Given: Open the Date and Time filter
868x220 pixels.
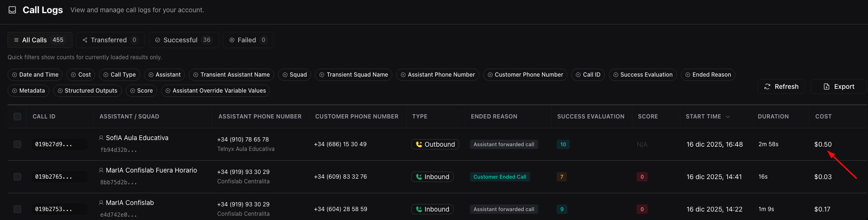Looking at the screenshot, I should 35,75.
